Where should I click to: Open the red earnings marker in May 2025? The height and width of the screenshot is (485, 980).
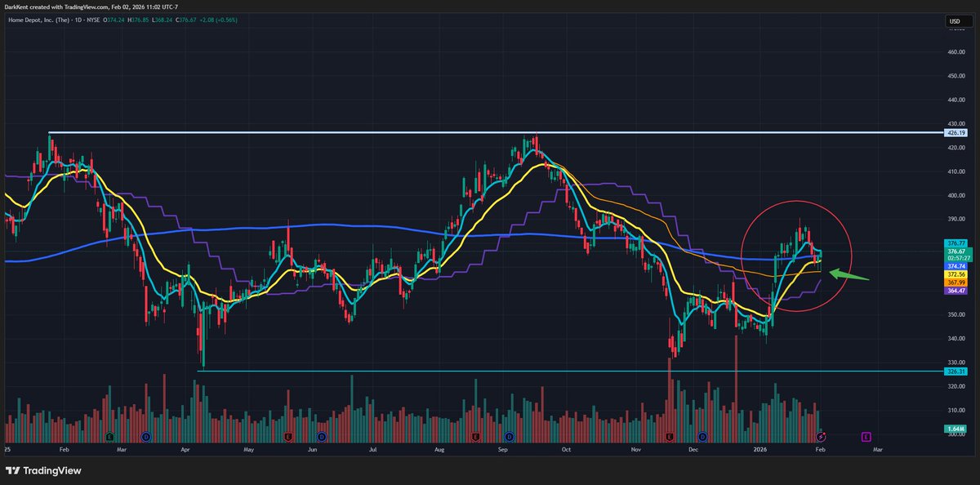tap(289, 437)
